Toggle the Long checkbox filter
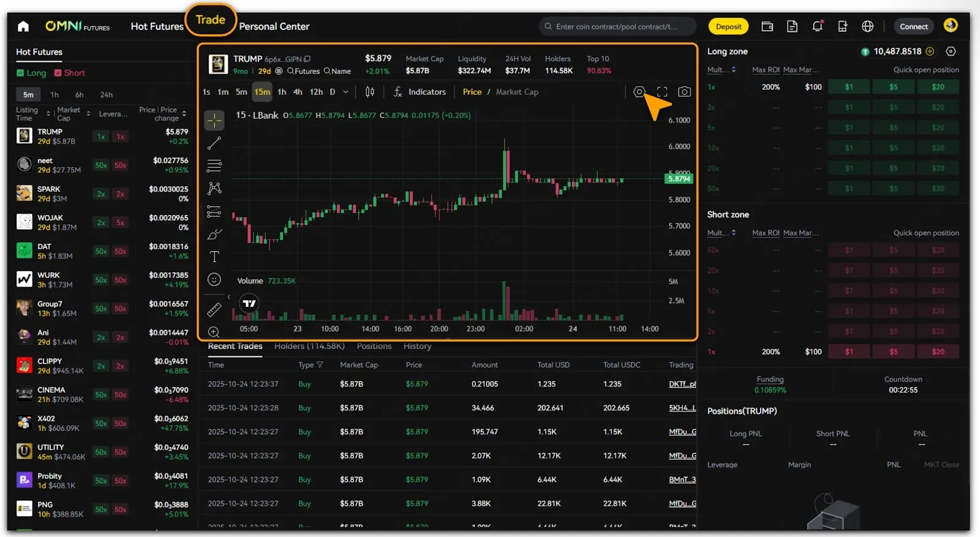This screenshot has height=537, width=980. click(20, 73)
